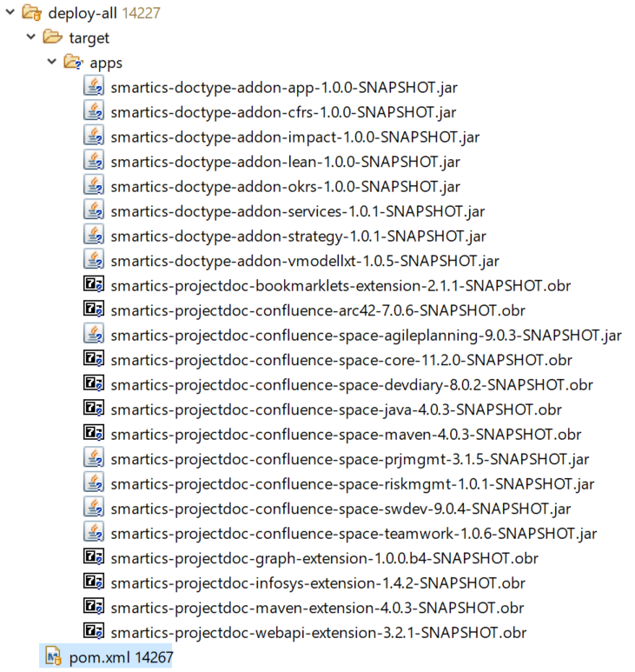Click obr icon of bookmarklets-extension file
Screen dimensions: 635x672
[x=93, y=284]
